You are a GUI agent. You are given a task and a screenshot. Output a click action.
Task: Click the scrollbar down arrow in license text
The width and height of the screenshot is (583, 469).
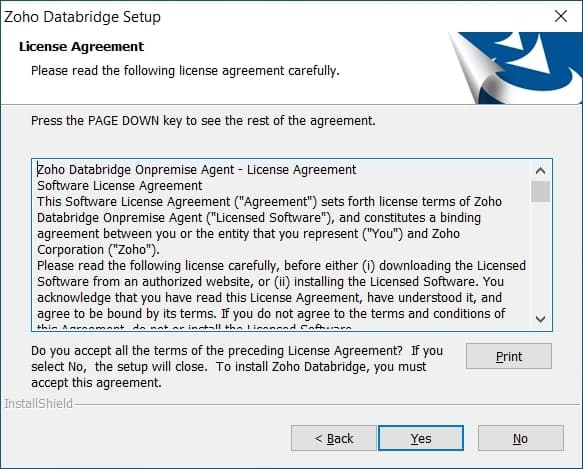pyautogui.click(x=541, y=319)
